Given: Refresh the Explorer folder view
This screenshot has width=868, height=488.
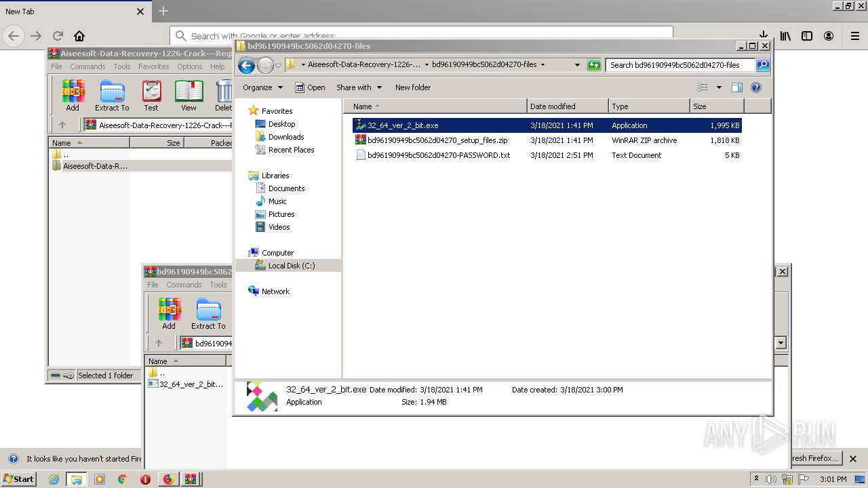Looking at the screenshot, I should [594, 65].
